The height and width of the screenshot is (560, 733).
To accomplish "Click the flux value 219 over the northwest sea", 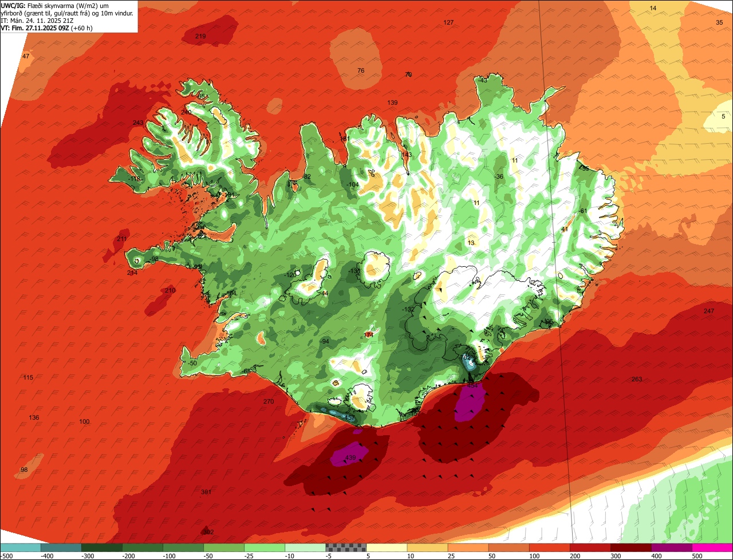I will click(200, 36).
